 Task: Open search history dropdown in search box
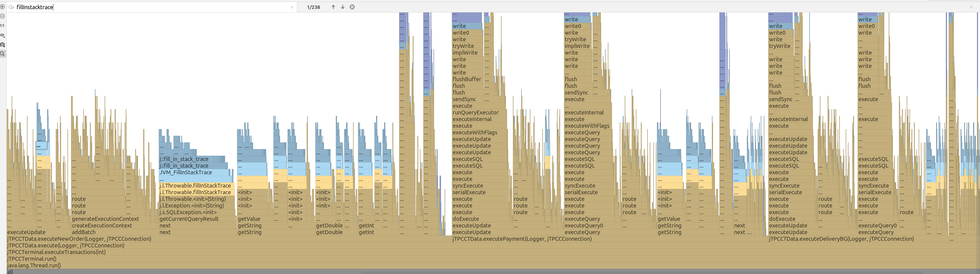tap(11, 7)
